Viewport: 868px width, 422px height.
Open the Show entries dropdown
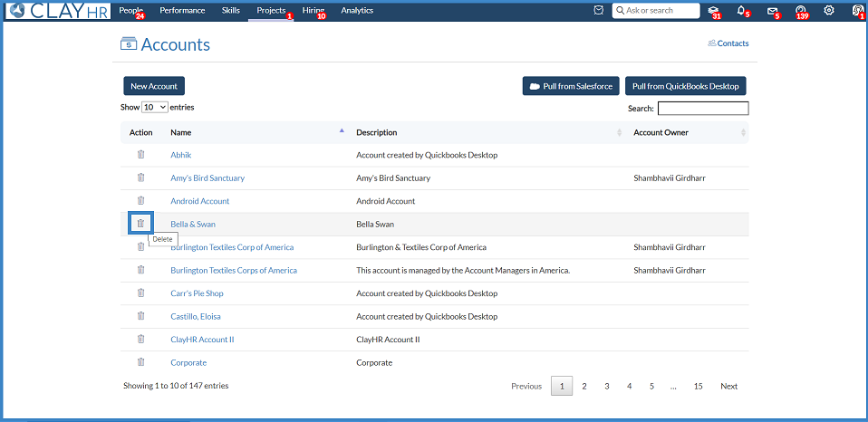tap(155, 107)
